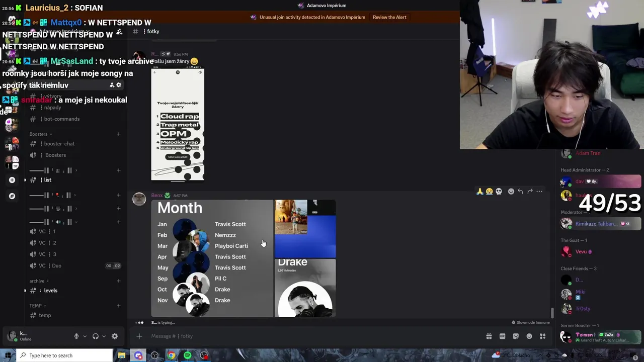Screen dimensions: 644x362
Task: Mute microphone in user panel
Action: 76,336
